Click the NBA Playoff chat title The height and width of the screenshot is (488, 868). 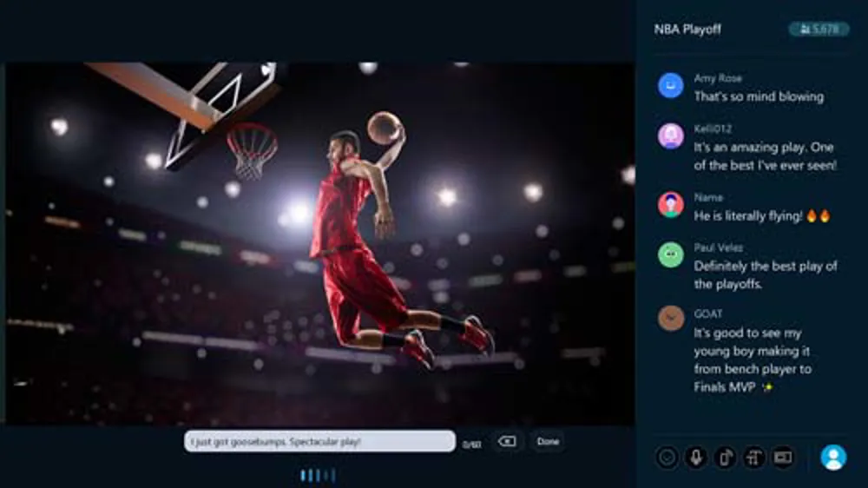(687, 30)
